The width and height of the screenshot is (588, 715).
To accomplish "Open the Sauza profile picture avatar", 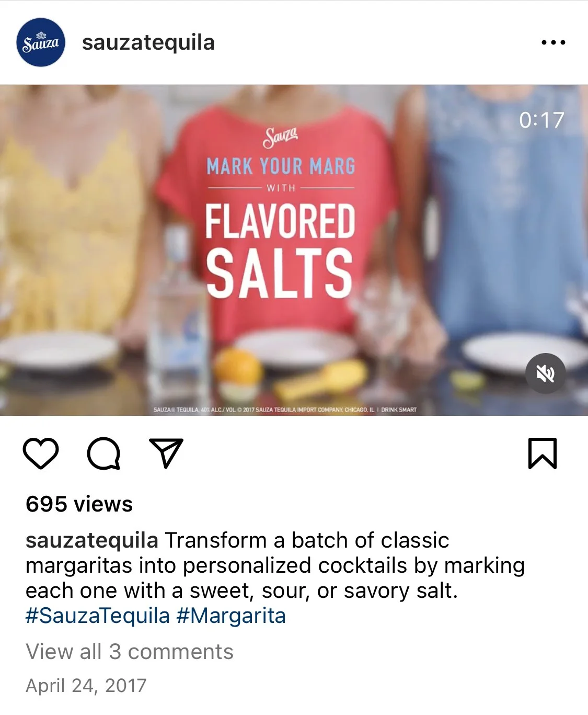I will (x=41, y=42).
